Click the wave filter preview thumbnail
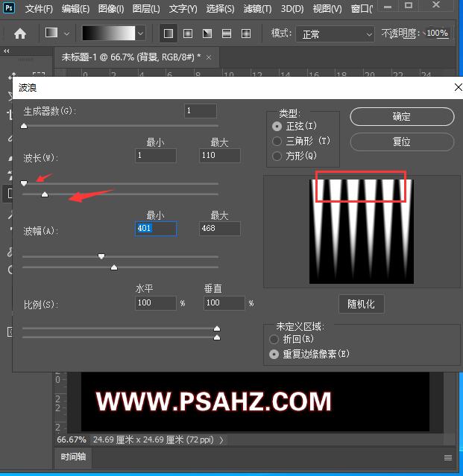Image resolution: width=463 pixels, height=476 pixels. (x=362, y=232)
